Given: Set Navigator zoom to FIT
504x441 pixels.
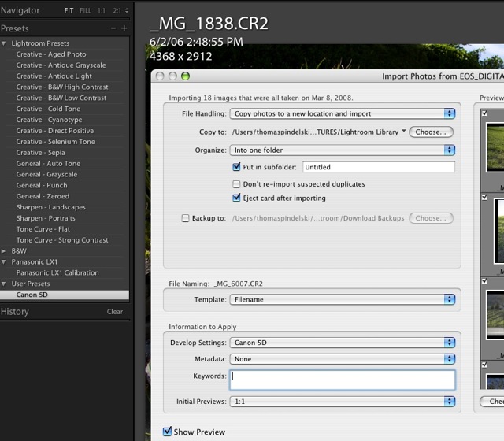Looking at the screenshot, I should (x=69, y=10).
